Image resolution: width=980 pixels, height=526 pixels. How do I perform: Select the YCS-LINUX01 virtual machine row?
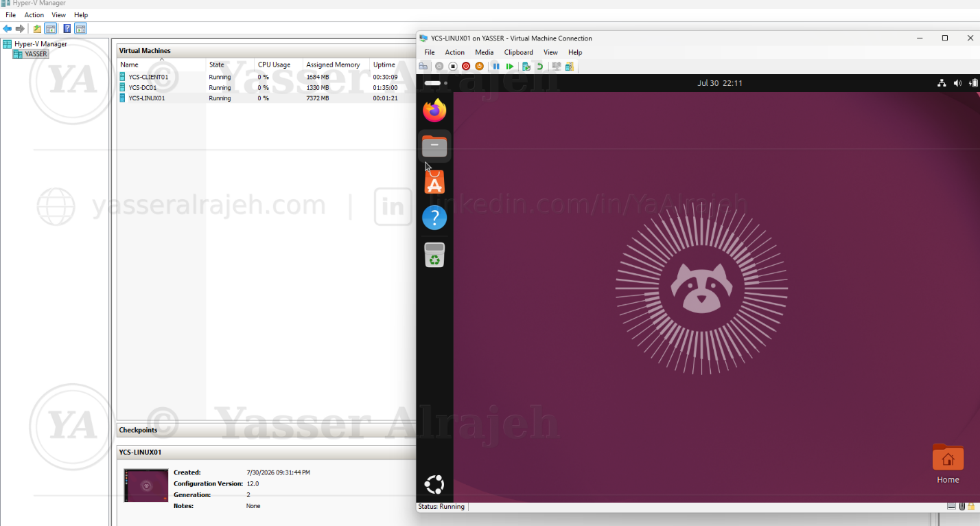(x=266, y=98)
